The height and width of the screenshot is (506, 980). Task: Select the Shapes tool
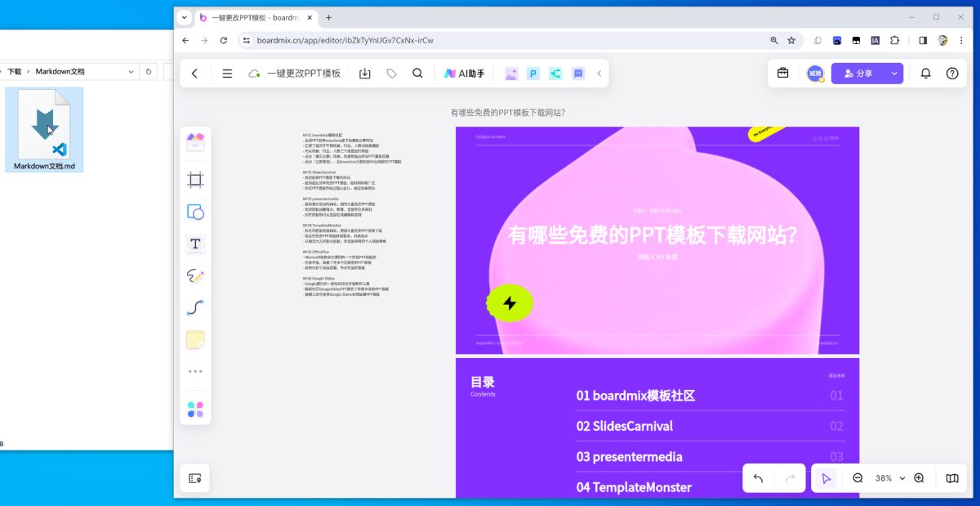[195, 212]
